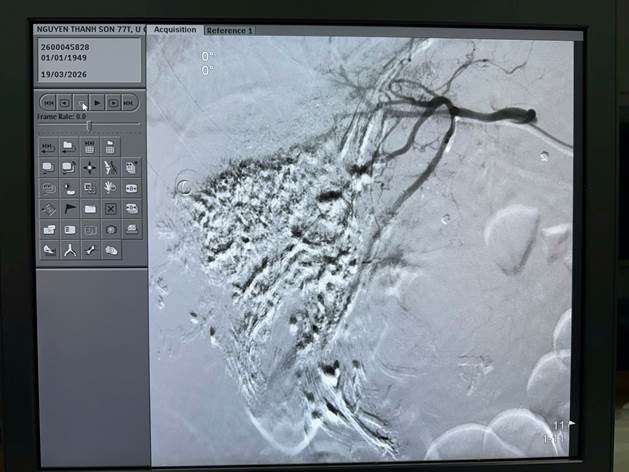Select the Y-shaped vessel bifurcation icon
629x472 pixels.
tap(69, 250)
